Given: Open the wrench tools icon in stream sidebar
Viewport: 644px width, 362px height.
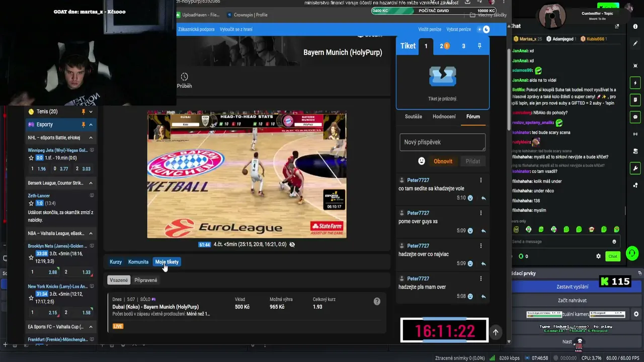Looking at the screenshot, I should (636, 168).
